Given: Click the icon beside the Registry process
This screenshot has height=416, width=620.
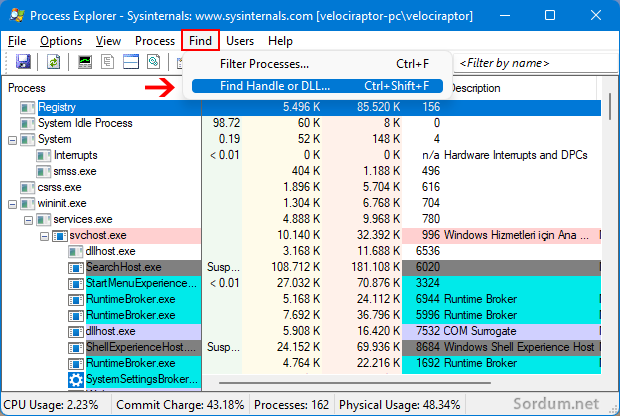Looking at the screenshot, I should point(28,108).
